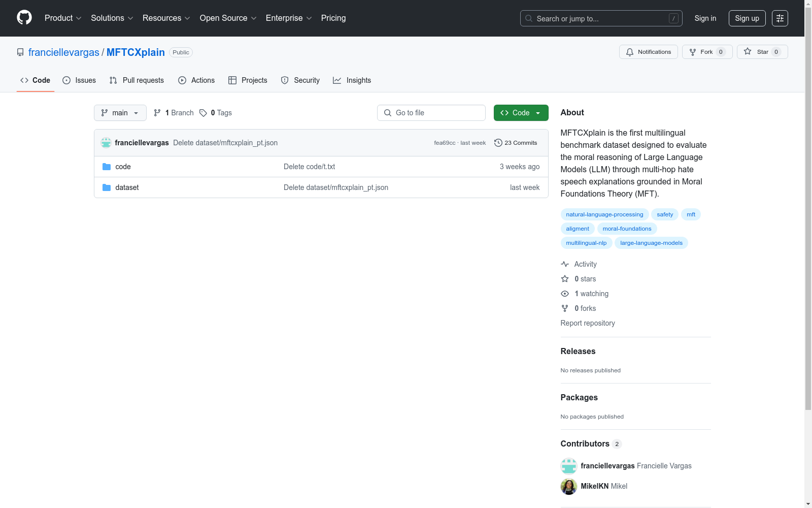The height and width of the screenshot is (508, 812).
Task: Open the Projects tab
Action: point(248,80)
